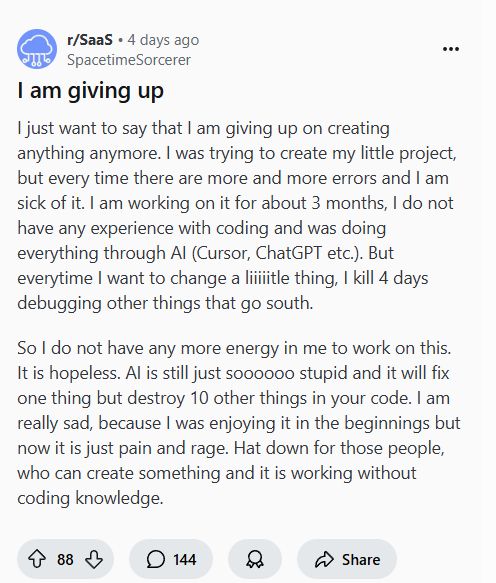Downvote the post with the down arrow
The height and width of the screenshot is (583, 496).
point(94,559)
